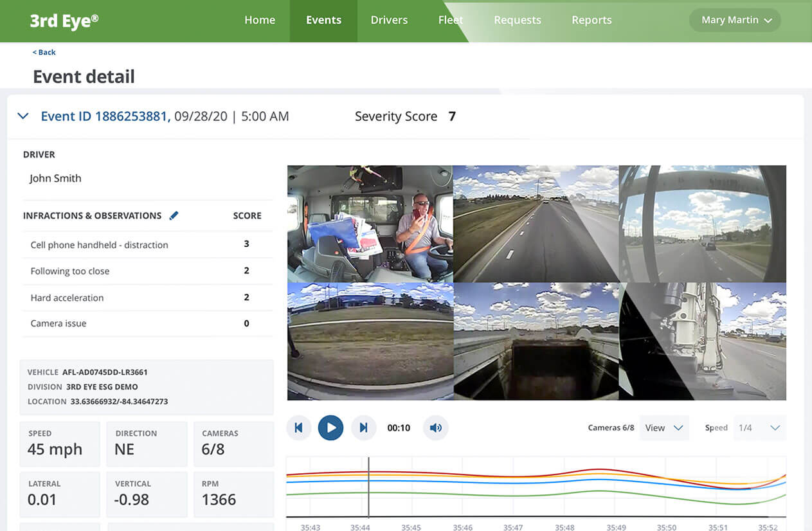The height and width of the screenshot is (531, 812).
Task: Collapse the Event ID section chevron
Action: pos(23,116)
